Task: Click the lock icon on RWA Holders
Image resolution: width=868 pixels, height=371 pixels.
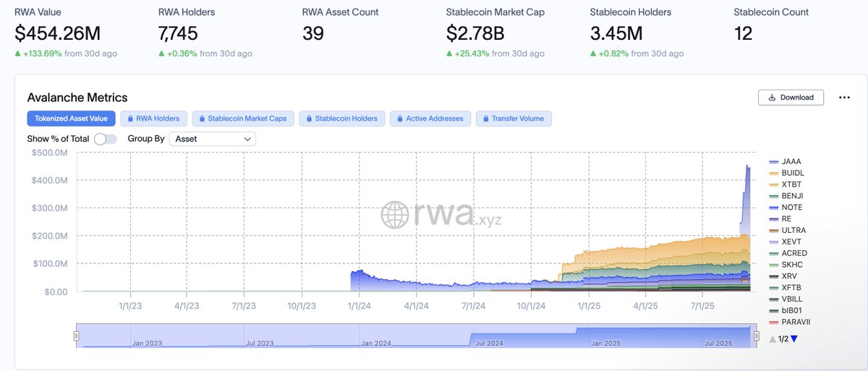Action: click(x=130, y=119)
